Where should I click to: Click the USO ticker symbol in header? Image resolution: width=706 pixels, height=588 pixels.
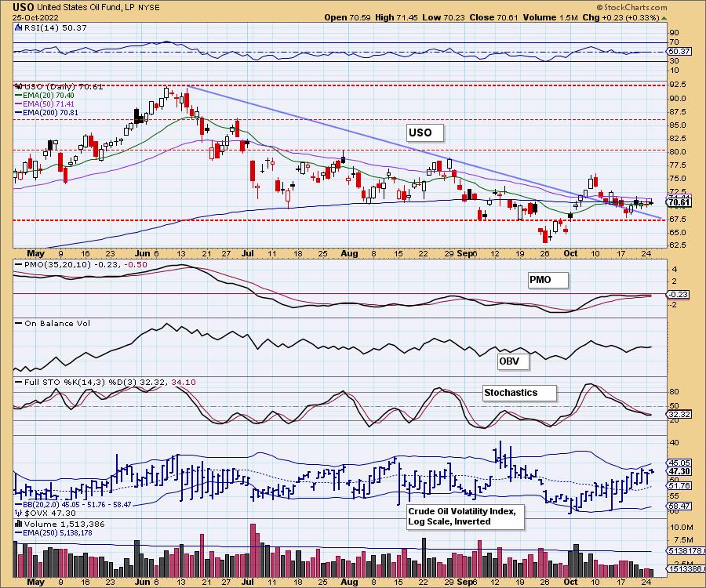(24, 7)
